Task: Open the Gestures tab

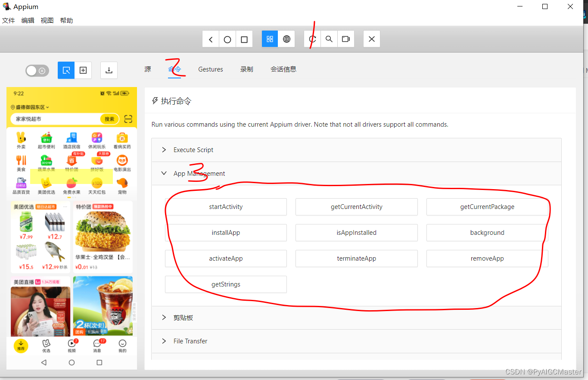Action: [x=211, y=69]
